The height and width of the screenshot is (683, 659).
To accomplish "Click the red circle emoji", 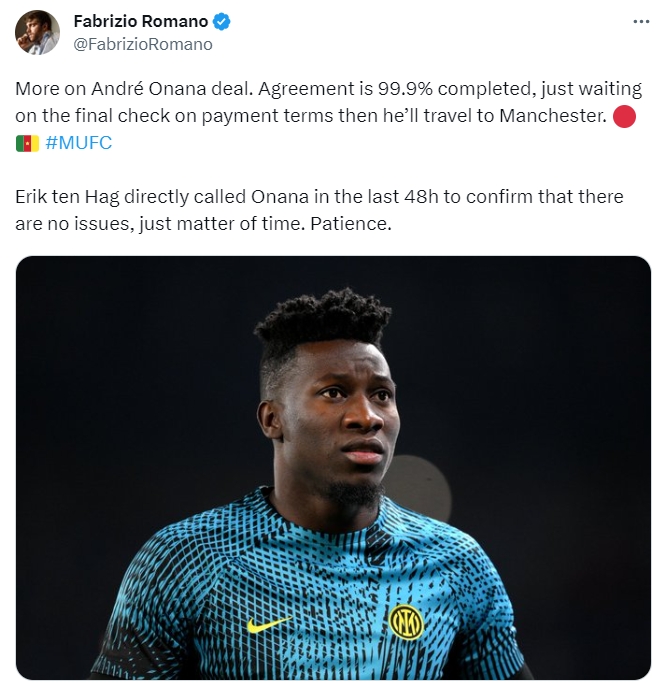I will [x=624, y=116].
